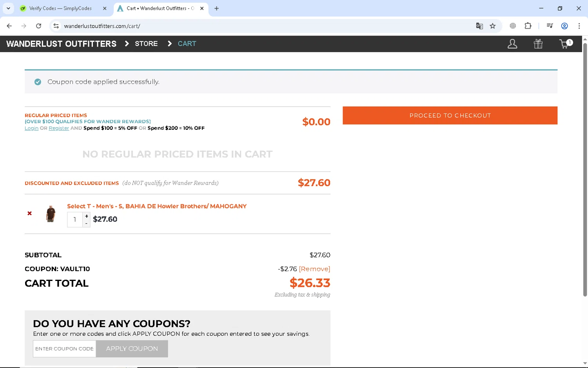Open the browser extensions puzzle icon
The height and width of the screenshot is (368, 588).
point(528,26)
